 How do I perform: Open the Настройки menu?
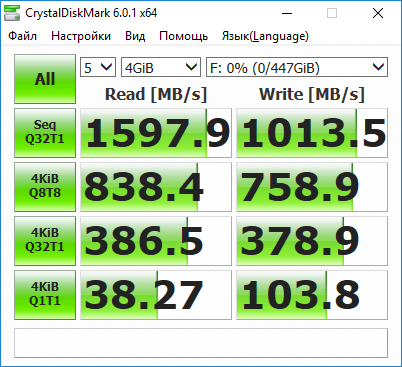[x=81, y=36]
